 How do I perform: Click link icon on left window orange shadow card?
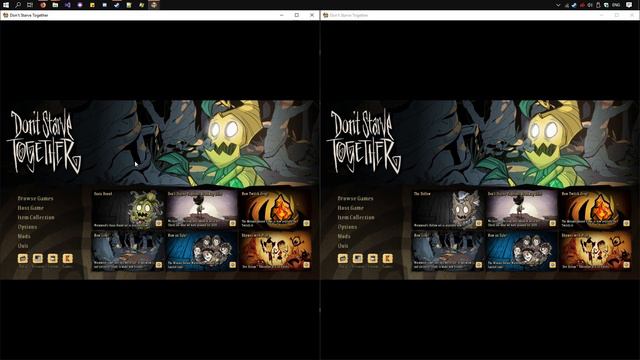[306, 265]
